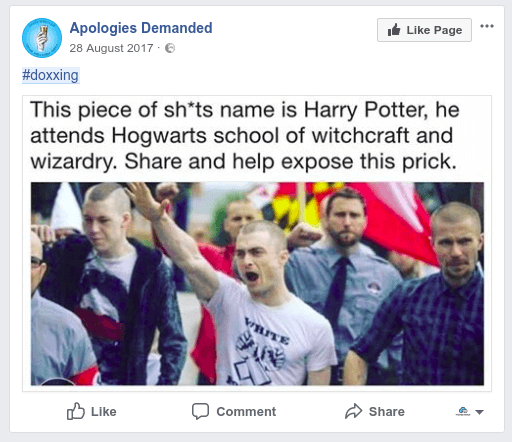This screenshot has width=512, height=442.
Task: Click the Like thumbs-up outline icon
Action: [76, 411]
